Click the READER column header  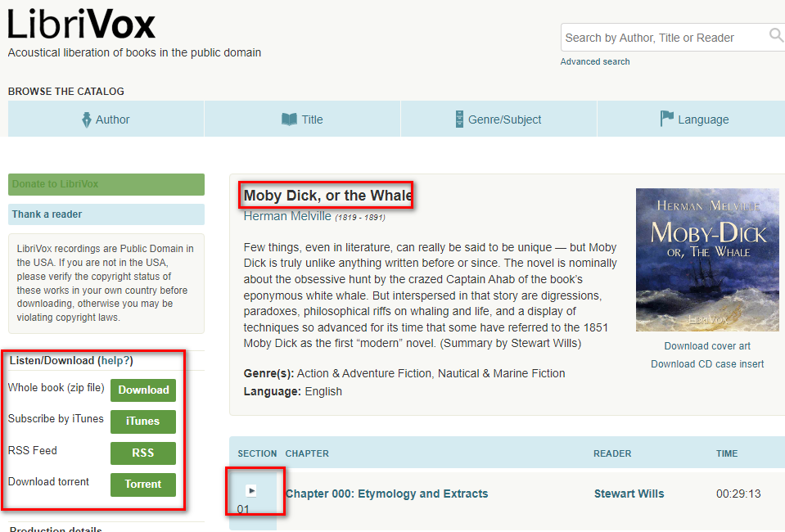click(612, 453)
